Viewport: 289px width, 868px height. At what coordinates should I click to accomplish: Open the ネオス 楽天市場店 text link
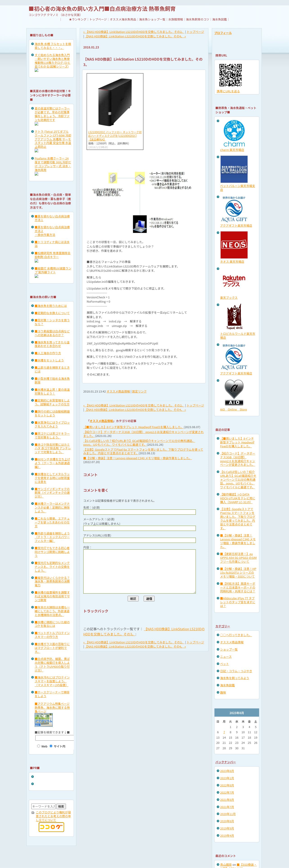click(x=232, y=261)
